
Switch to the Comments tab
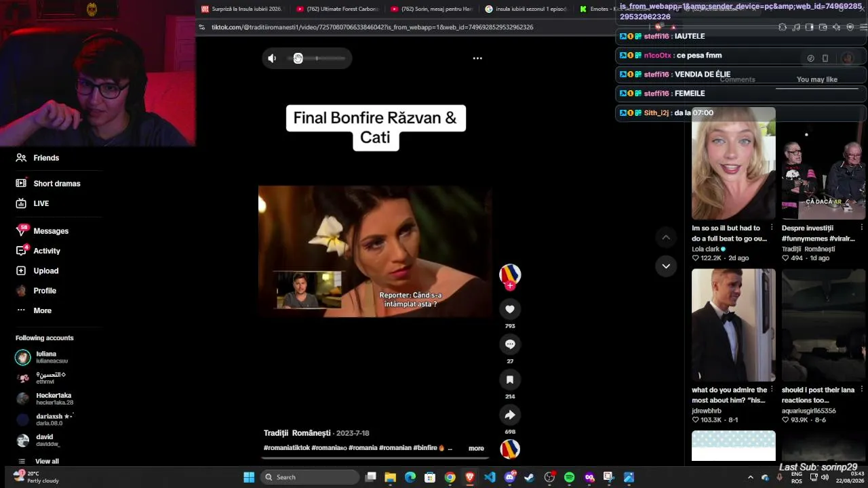(x=737, y=79)
